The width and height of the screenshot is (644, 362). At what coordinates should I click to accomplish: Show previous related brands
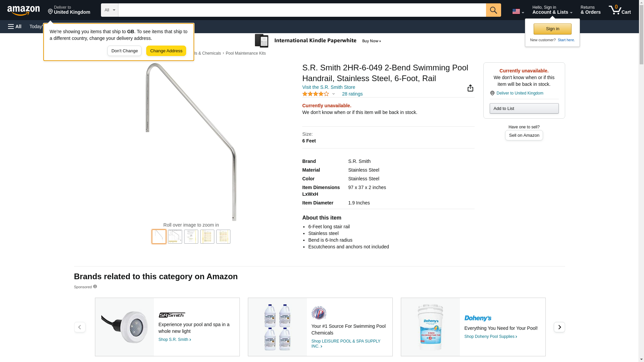[80, 327]
